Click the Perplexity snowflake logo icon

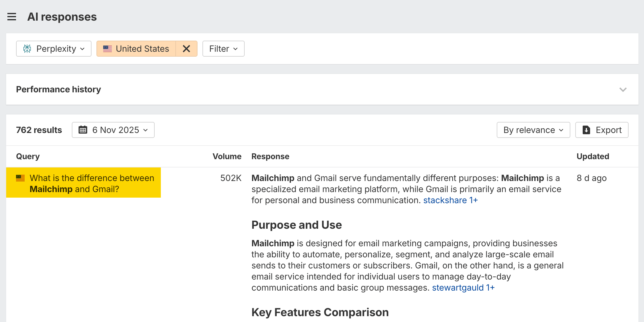28,49
